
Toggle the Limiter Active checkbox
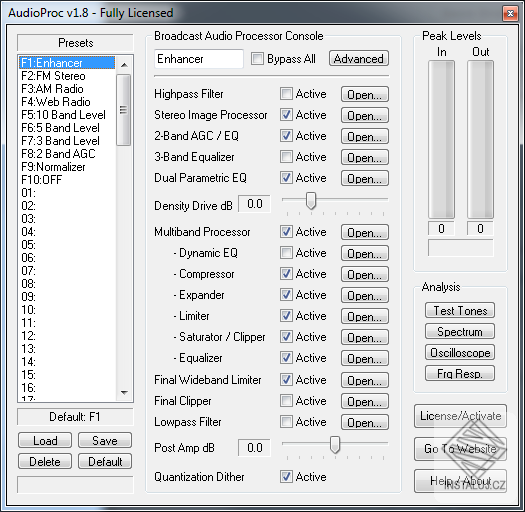[x=286, y=316]
